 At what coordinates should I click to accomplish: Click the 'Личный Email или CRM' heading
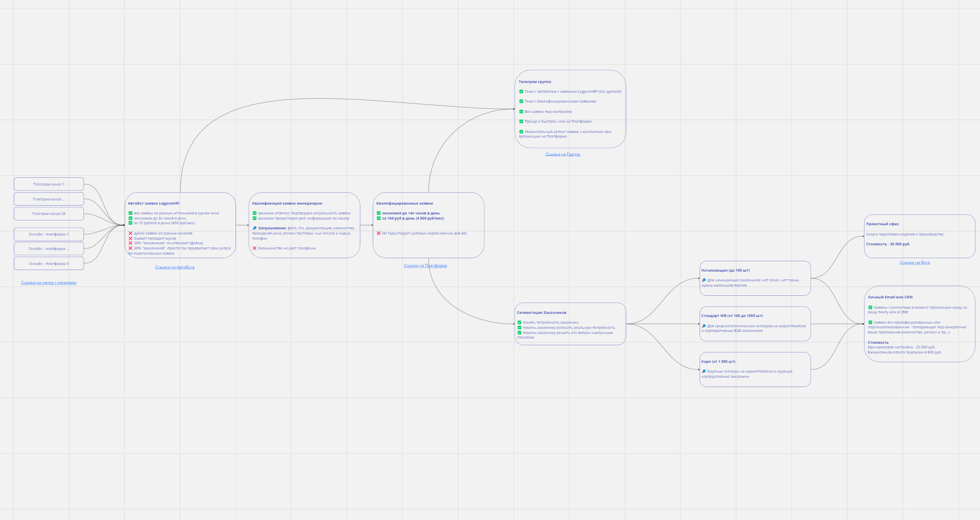890,297
